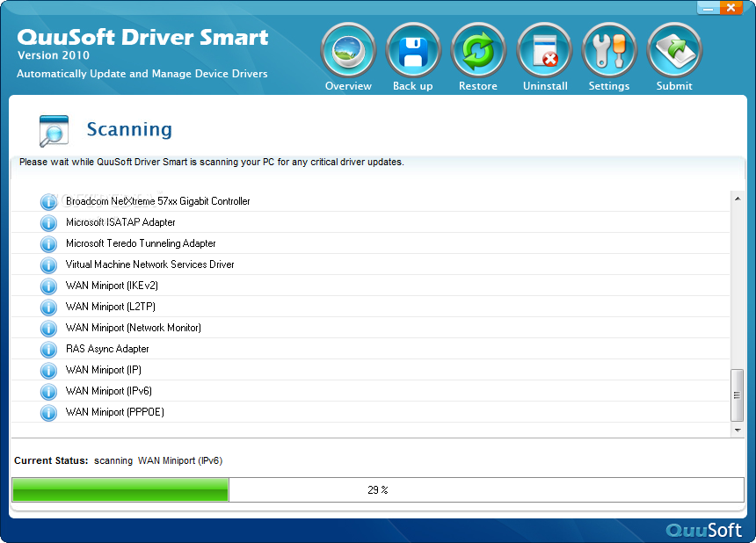Select RAS Async Adapter text
Screen dimensions: 756x543
107,349
